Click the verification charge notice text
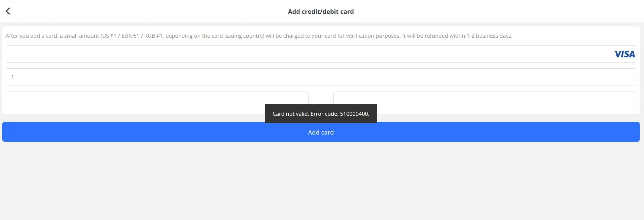The image size is (644, 220). point(259,36)
